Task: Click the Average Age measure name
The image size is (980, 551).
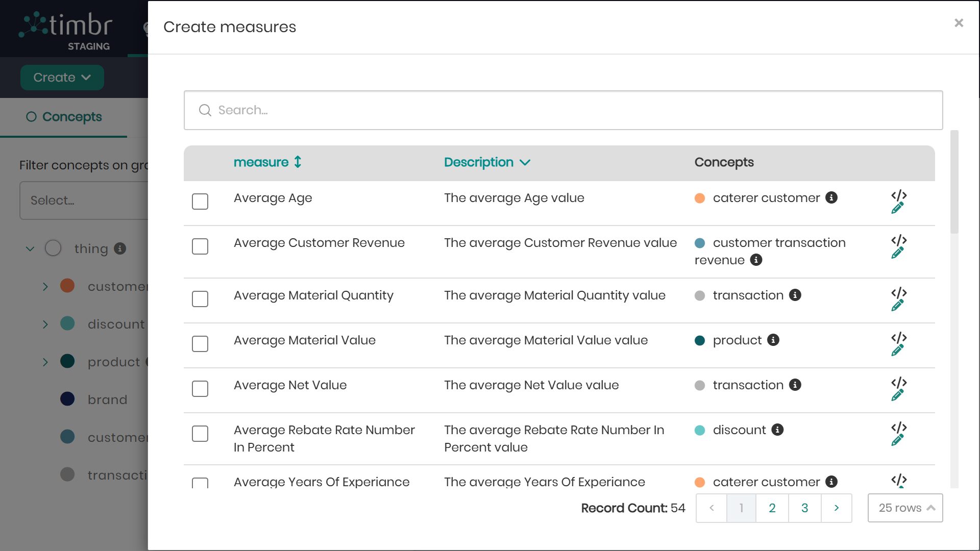Action: (273, 198)
